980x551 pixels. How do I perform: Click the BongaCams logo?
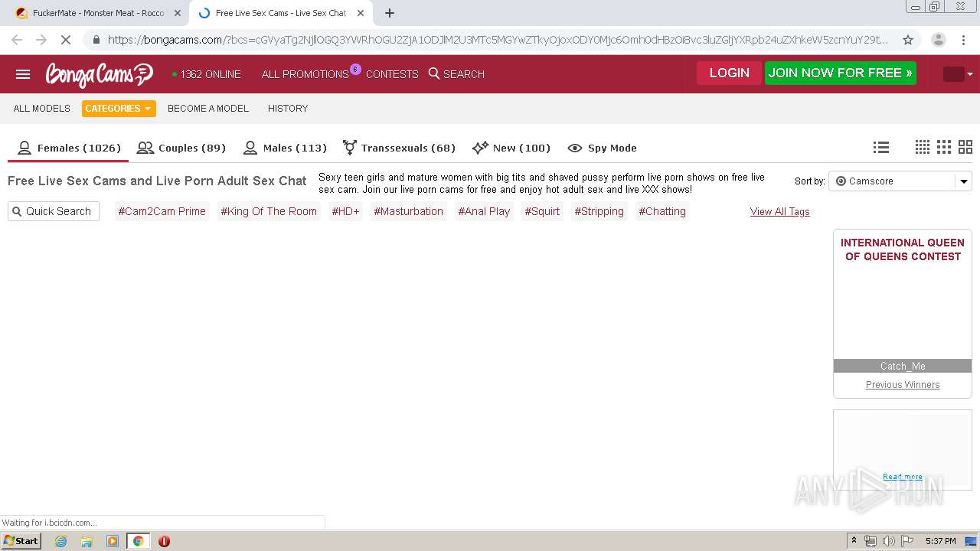[x=100, y=74]
